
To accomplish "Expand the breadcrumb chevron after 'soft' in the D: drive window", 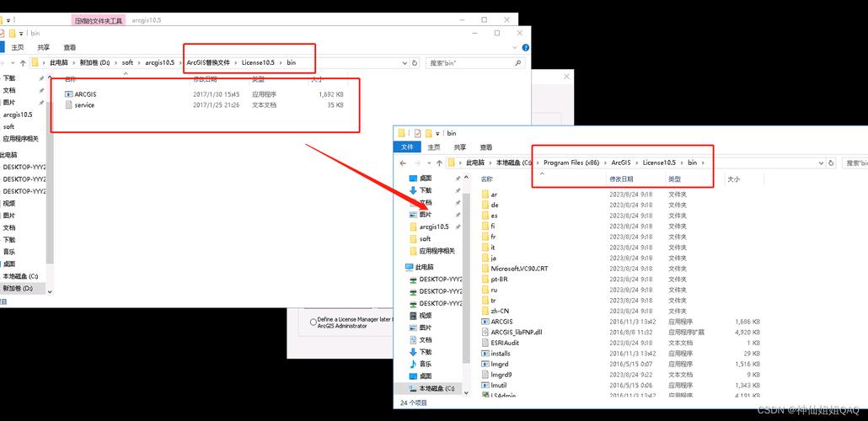I will 140,62.
